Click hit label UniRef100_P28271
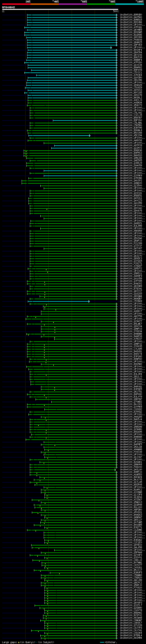The image size is (146, 644). (x=131, y=264)
